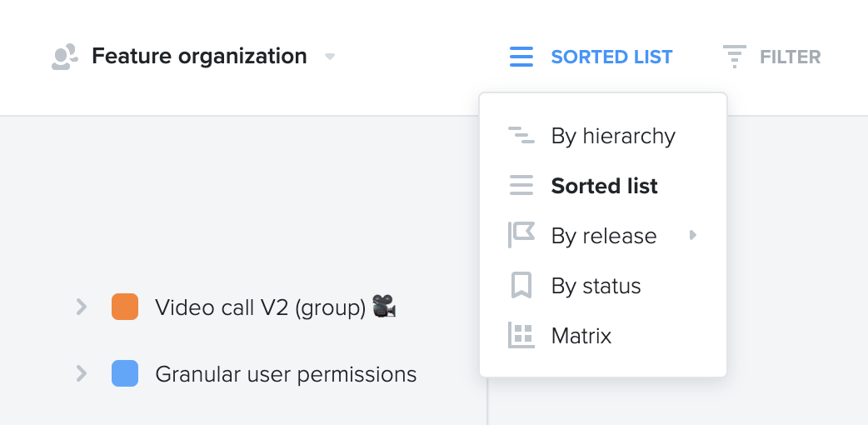This screenshot has width=868, height=425.
Task: Click the Matrix grid icon
Action: click(x=521, y=335)
